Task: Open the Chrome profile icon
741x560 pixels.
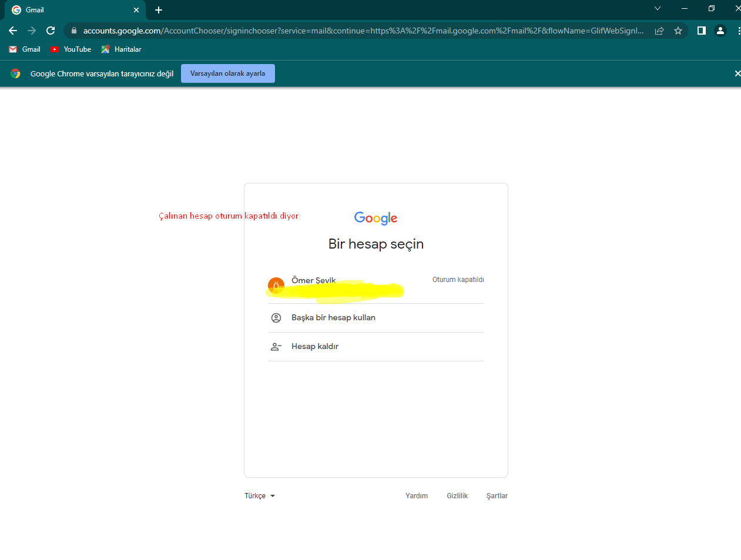Action: [720, 31]
